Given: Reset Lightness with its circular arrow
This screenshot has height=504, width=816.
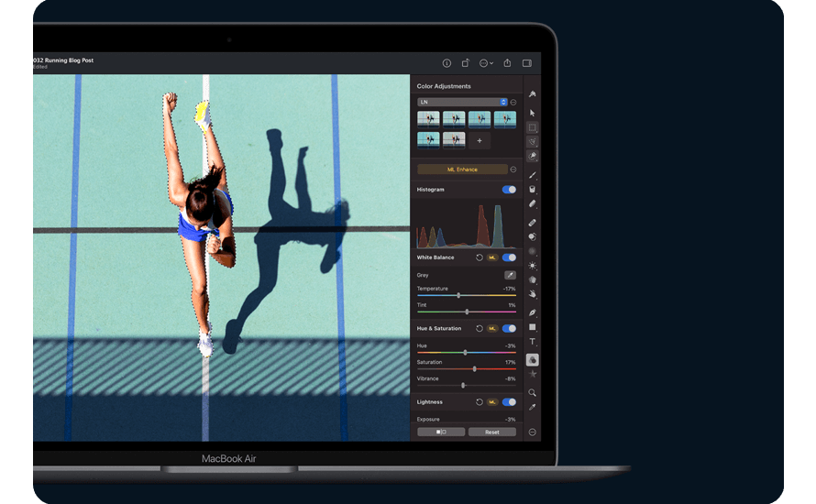Looking at the screenshot, I should [x=480, y=402].
